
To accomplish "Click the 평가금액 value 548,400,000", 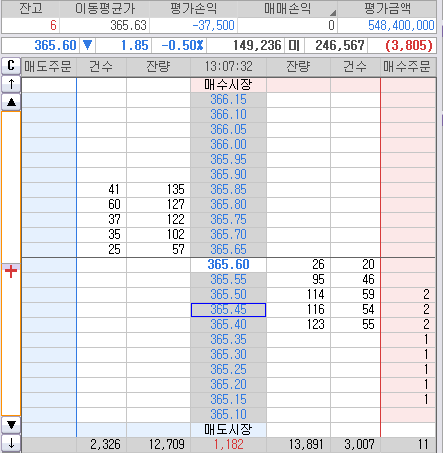I will pyautogui.click(x=401, y=26).
